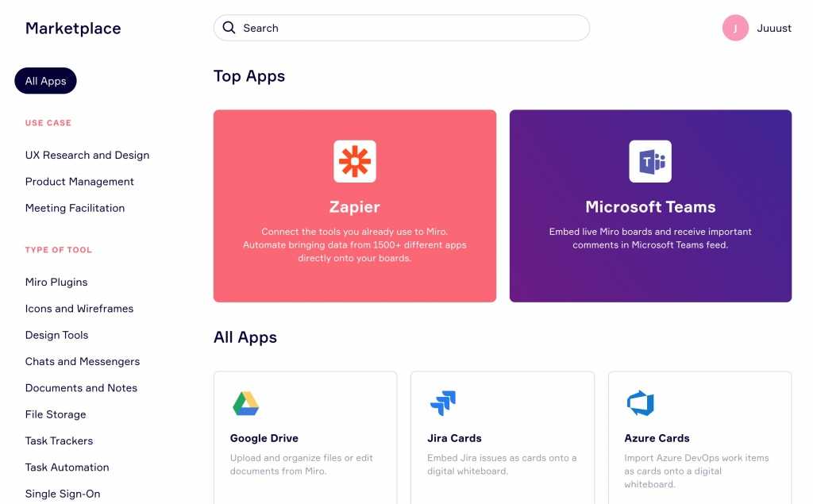Select the All Apps filter pill

pyautogui.click(x=45, y=81)
